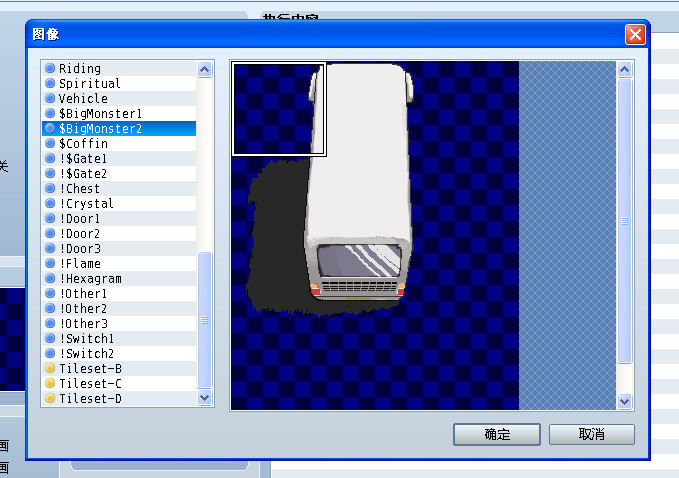Click the file list scroll-down arrow
679x478 pixels.
pyautogui.click(x=205, y=397)
